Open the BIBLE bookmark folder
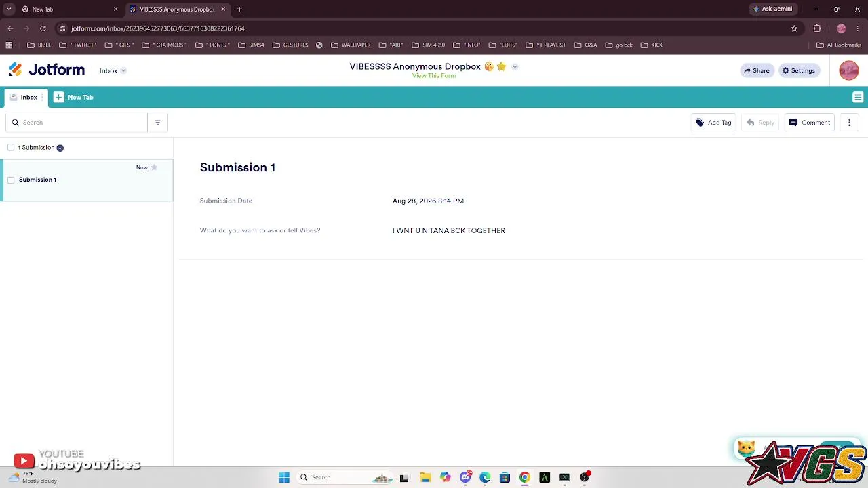The height and width of the screenshot is (488, 868). pos(39,45)
